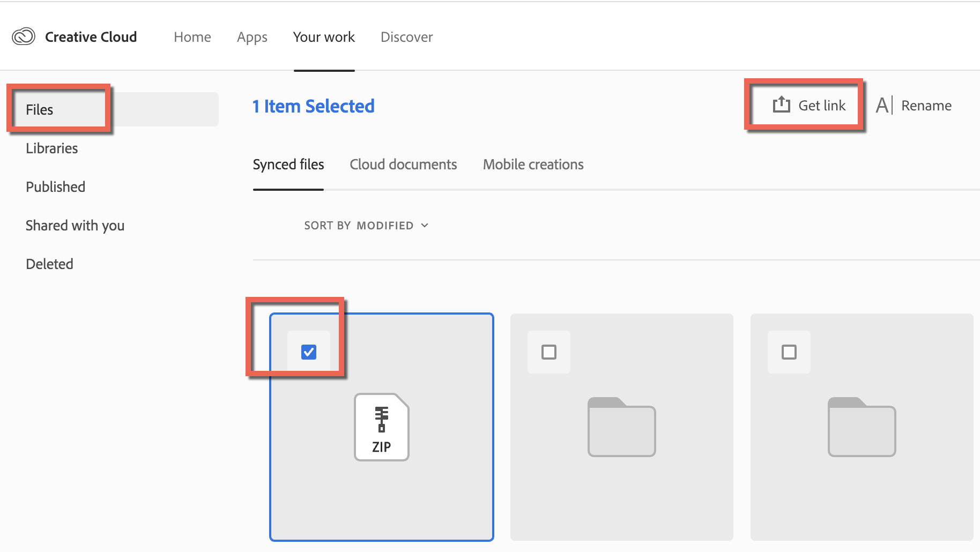980x552 pixels.
Task: Open the ZIP file icon
Action: [381, 427]
